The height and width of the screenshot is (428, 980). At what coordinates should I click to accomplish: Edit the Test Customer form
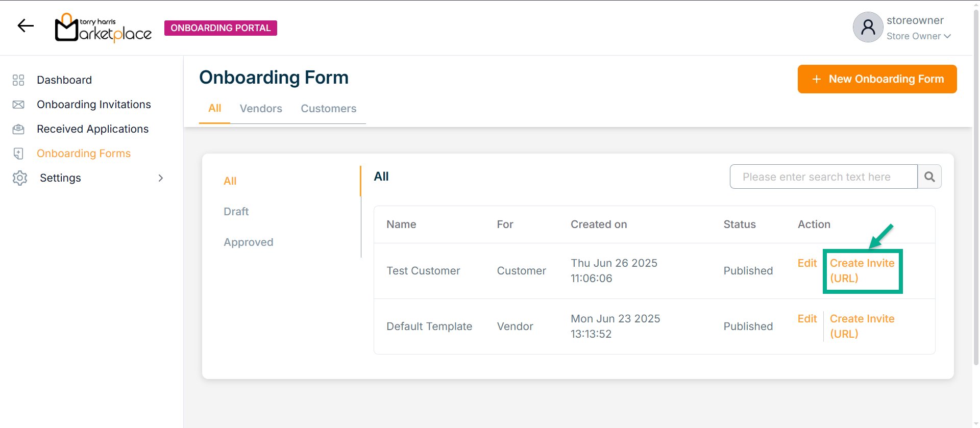(807, 263)
